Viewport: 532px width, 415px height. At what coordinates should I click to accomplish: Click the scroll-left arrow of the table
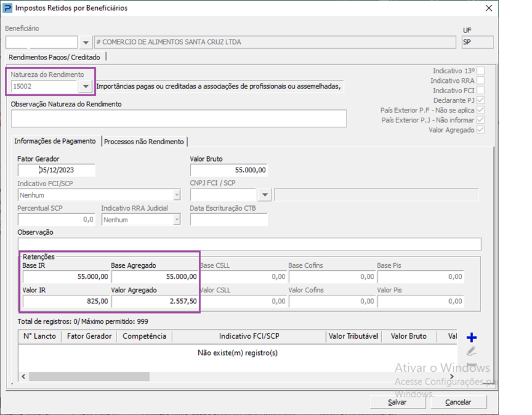23,377
